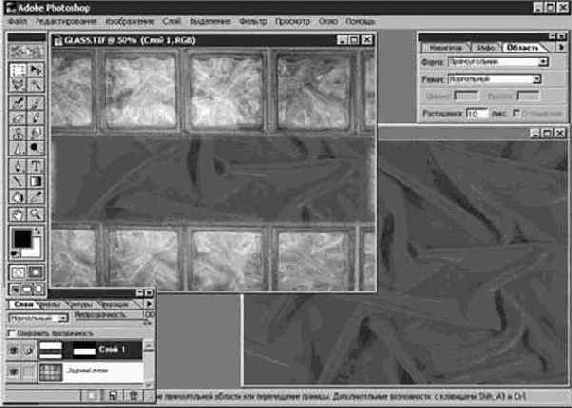Open Adobe Online from toolbox top image
This screenshot has height=408, width=572.
[x=27, y=52]
